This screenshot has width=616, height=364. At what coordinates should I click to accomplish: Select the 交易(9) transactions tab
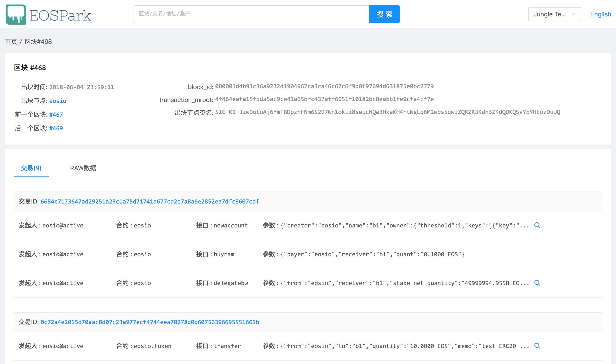tap(31, 168)
